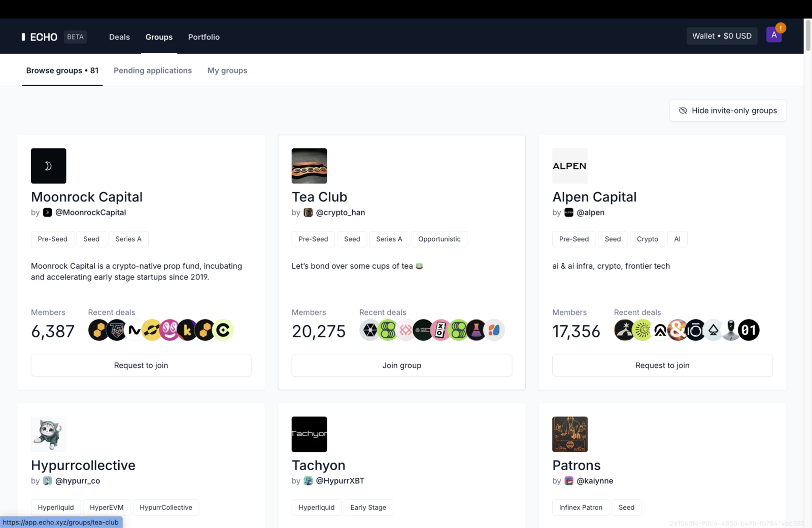The image size is (812, 528).
Task: Click the BETA badge beside ECHO
Action: point(75,37)
